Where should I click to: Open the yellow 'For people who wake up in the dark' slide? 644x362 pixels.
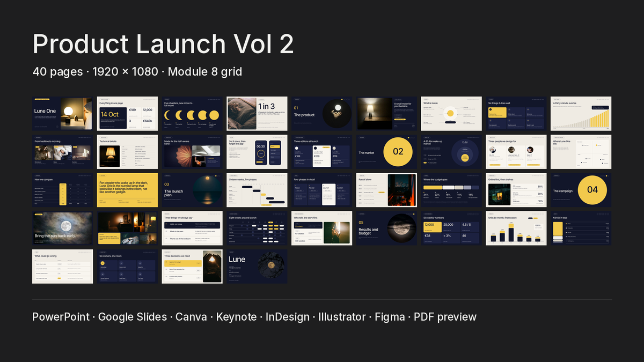(x=127, y=190)
